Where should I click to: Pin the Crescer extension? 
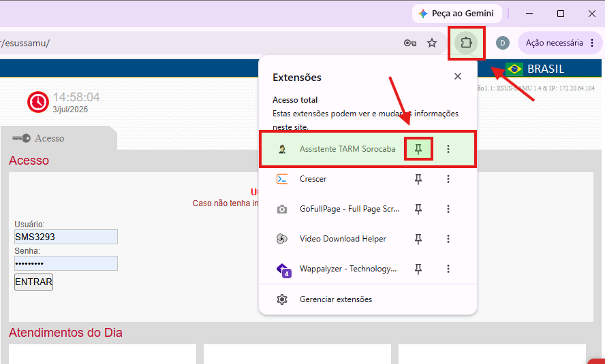pos(418,179)
